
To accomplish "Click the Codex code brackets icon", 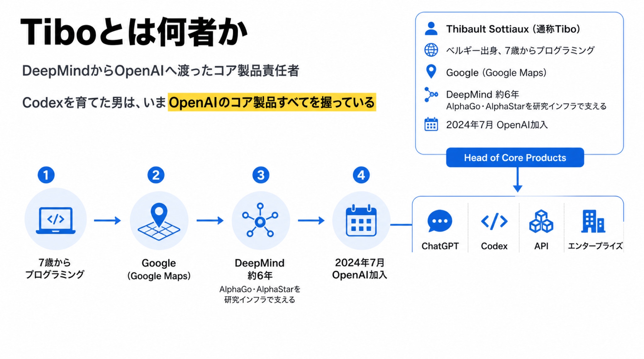I will (x=494, y=221).
